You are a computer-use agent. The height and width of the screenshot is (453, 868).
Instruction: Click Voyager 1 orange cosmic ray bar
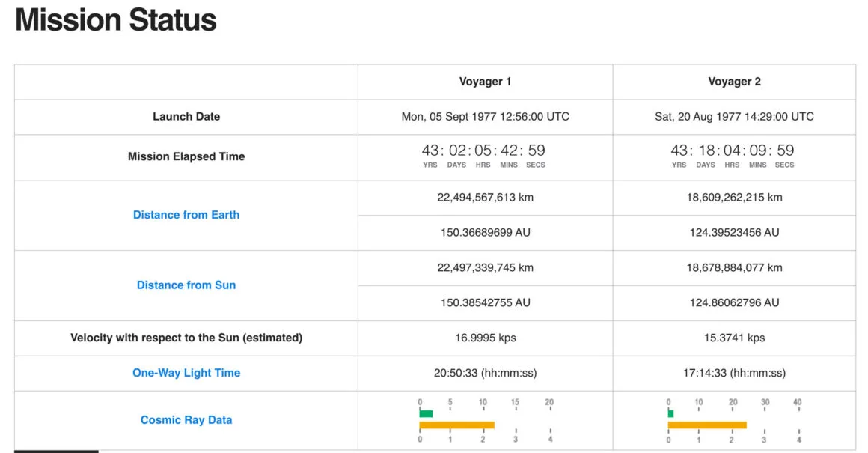[456, 425]
